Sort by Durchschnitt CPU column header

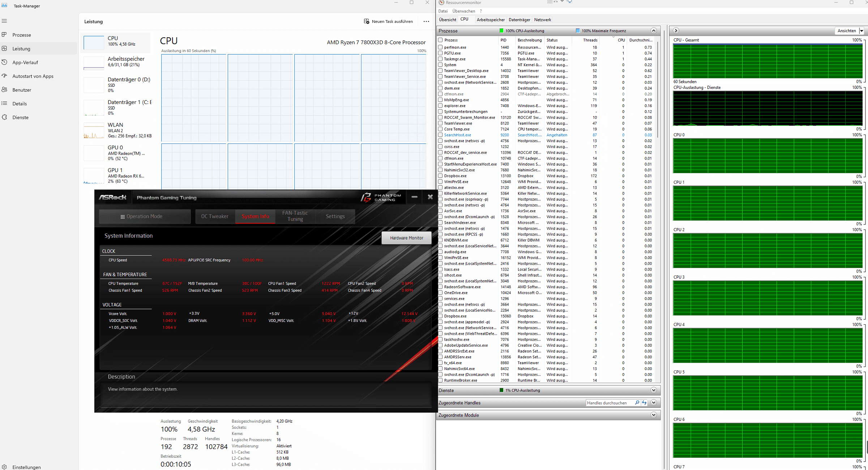click(640, 40)
